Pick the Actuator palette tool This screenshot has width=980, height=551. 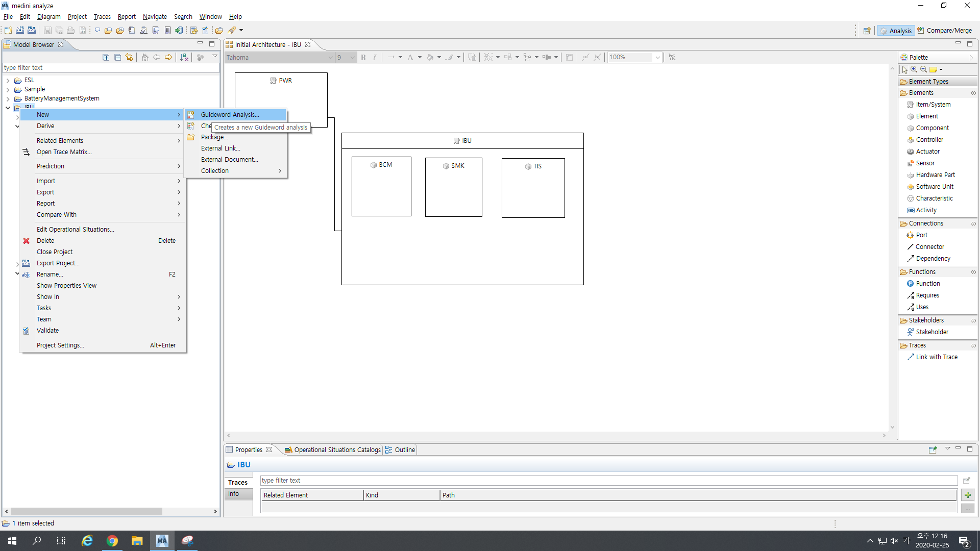(927, 152)
